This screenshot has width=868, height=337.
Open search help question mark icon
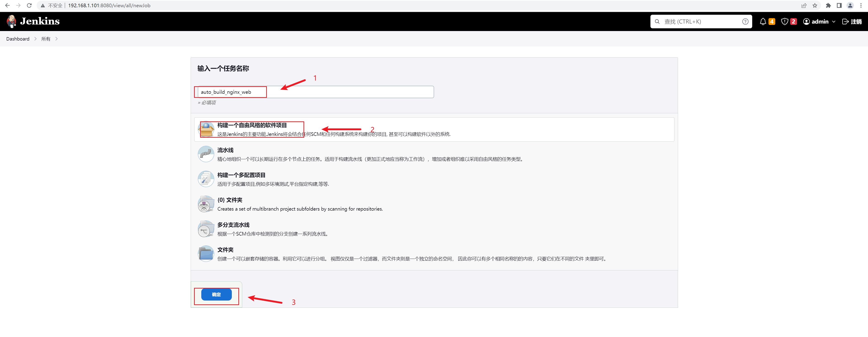point(745,22)
